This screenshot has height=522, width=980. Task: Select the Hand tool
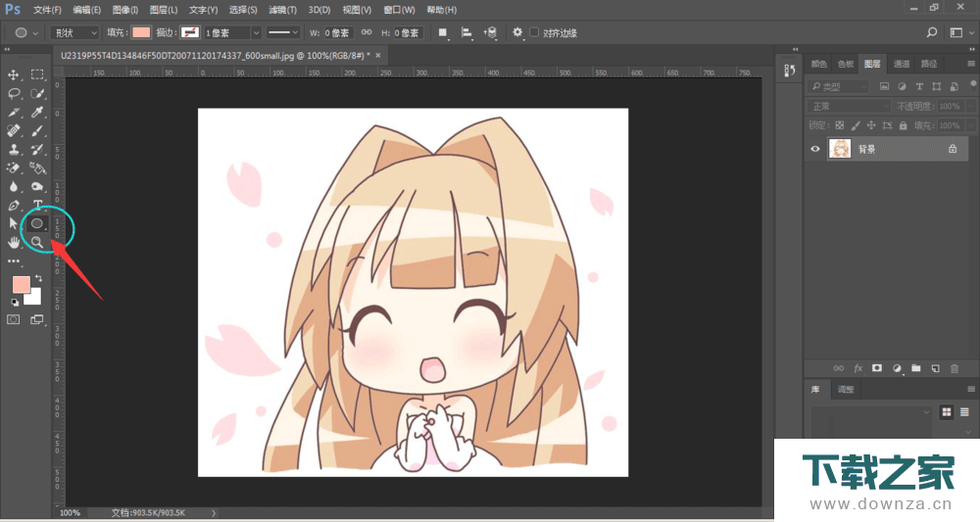pos(13,242)
